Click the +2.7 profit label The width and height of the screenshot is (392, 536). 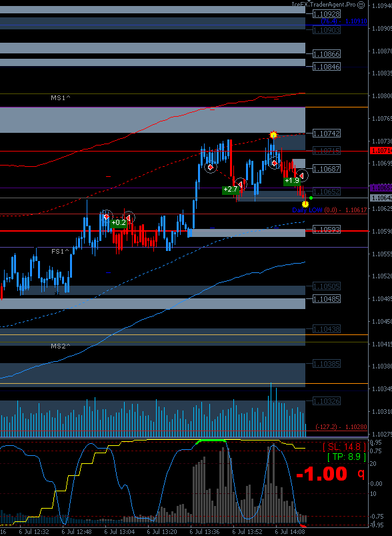coord(231,190)
